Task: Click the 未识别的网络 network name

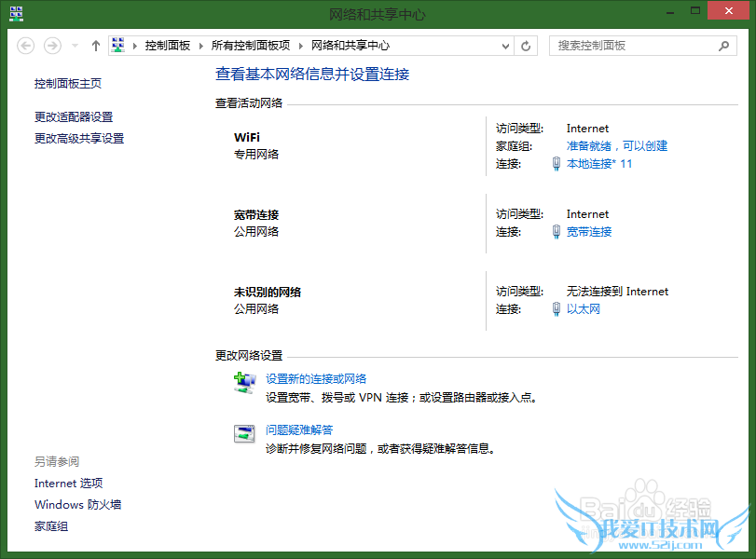Action: (268, 293)
